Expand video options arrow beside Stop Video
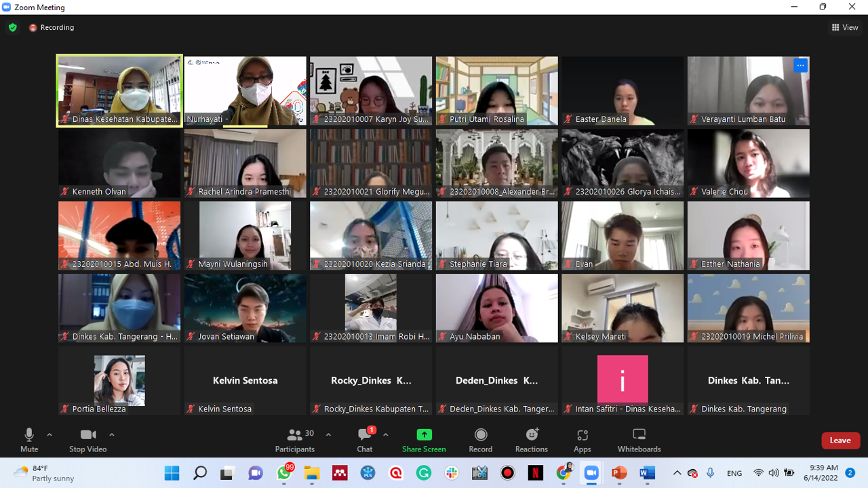Image resolution: width=868 pixels, height=488 pixels. 112,434
